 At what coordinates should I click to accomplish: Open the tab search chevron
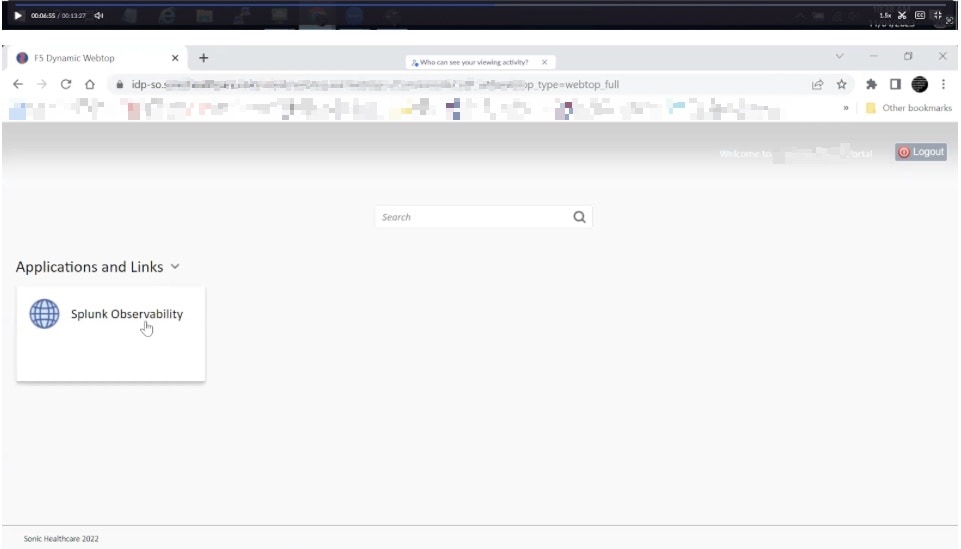pyautogui.click(x=840, y=56)
